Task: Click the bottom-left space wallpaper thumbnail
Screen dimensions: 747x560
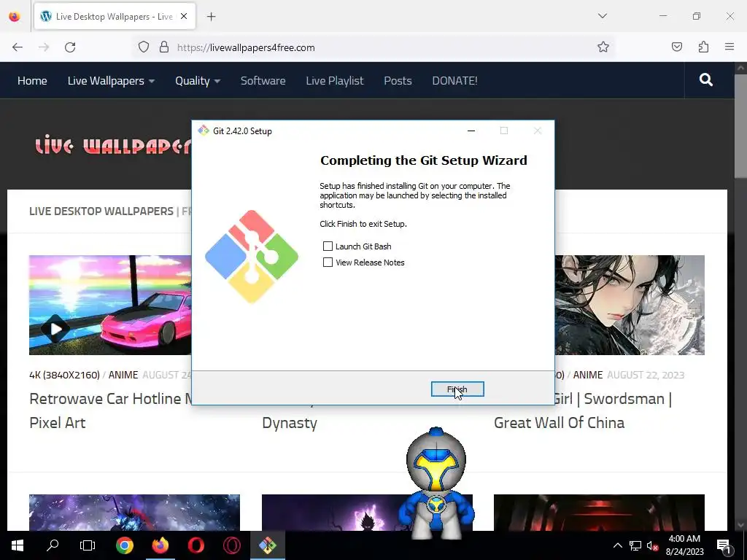Action: tap(134, 513)
